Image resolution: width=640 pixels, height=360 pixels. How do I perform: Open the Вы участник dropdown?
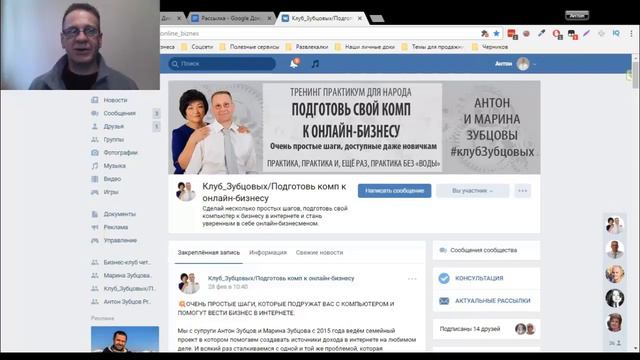click(472, 191)
